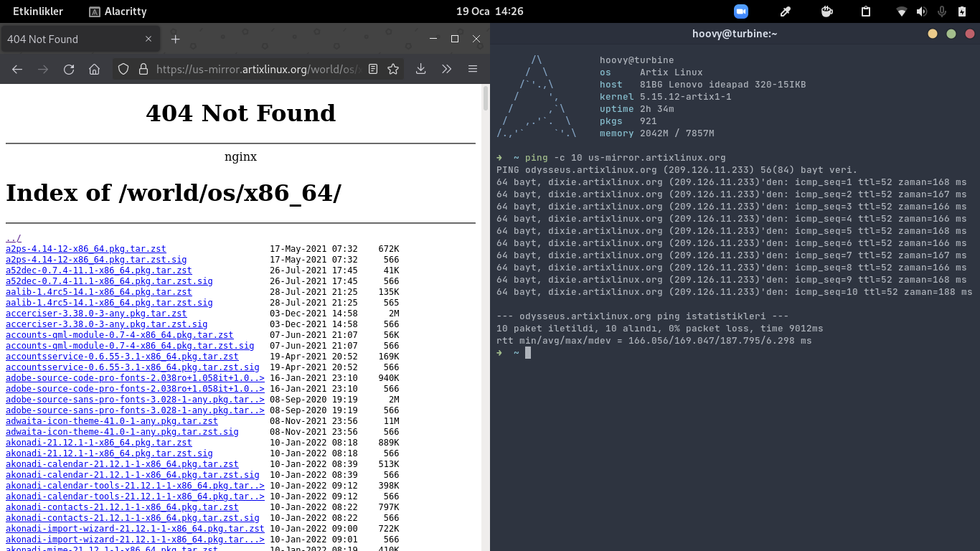Open a new Firefox tab
This screenshot has width=980, height=551.
pyautogui.click(x=175, y=39)
